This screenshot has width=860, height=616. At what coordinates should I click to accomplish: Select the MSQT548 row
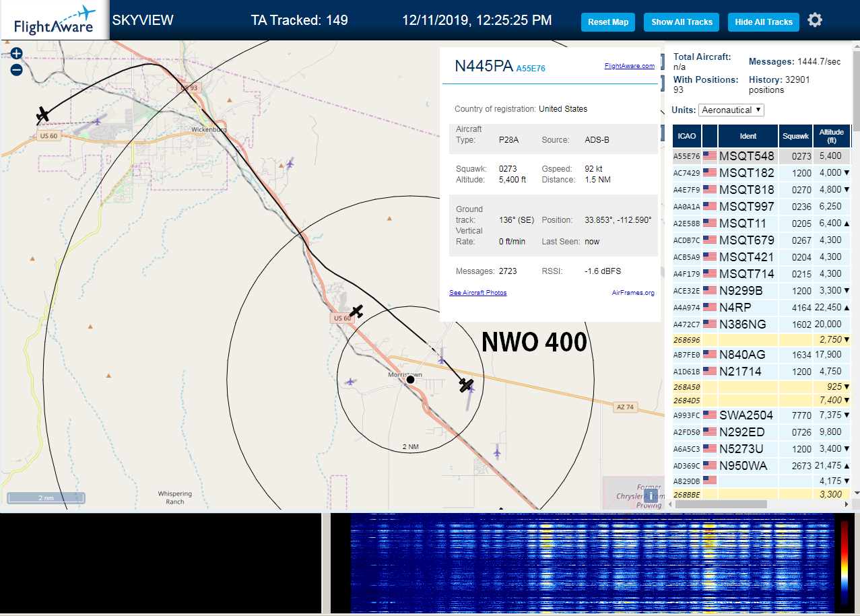762,156
